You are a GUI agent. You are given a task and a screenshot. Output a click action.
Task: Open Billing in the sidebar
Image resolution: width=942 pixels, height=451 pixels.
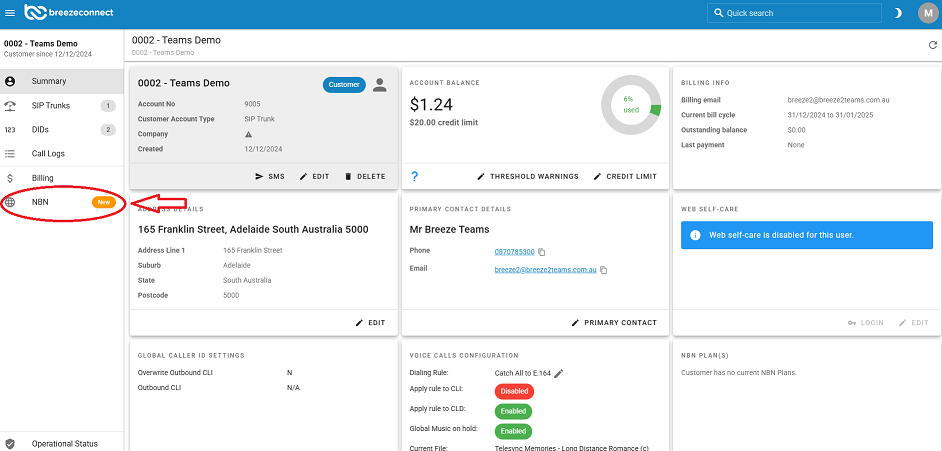[x=62, y=178]
